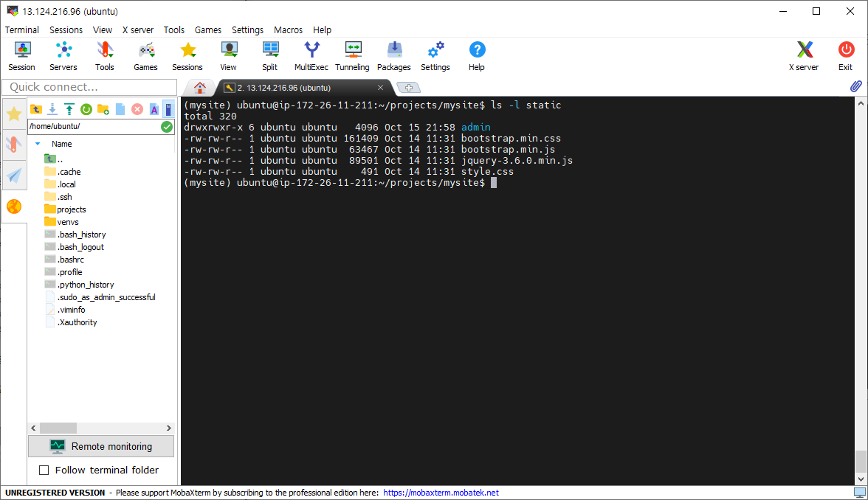Select the parent directory '..' entry
This screenshot has height=500, width=868.
(54, 159)
